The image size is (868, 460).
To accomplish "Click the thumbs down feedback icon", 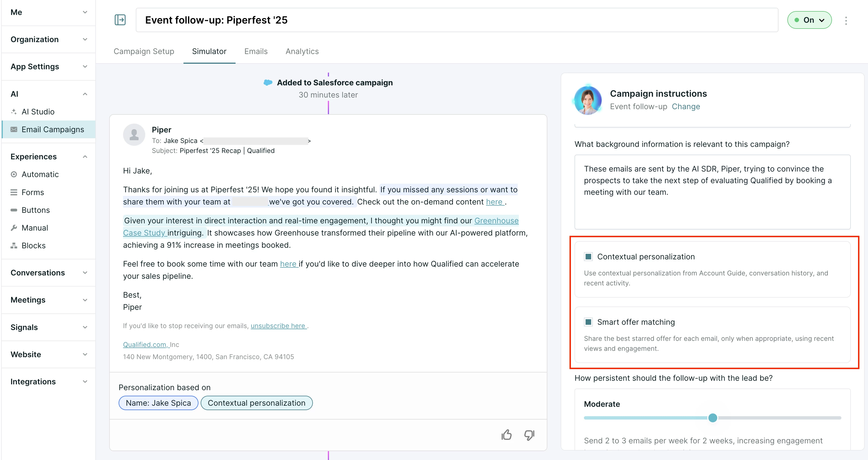I will pyautogui.click(x=529, y=435).
